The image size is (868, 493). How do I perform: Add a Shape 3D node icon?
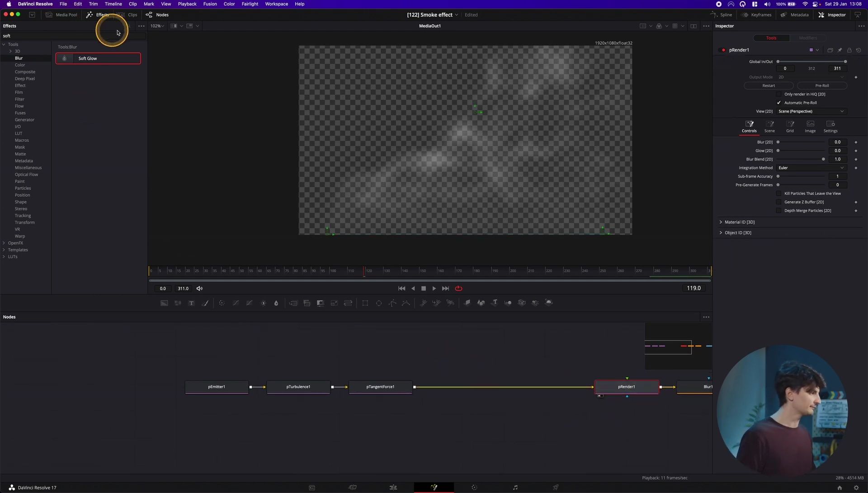pos(481,303)
